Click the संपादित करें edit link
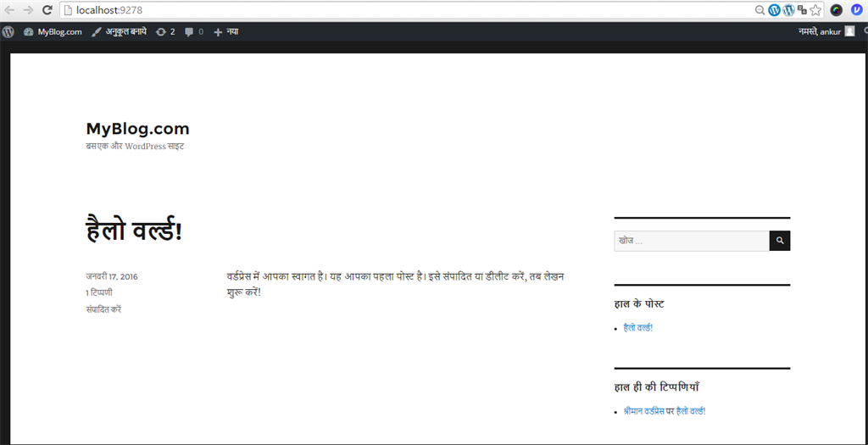This screenshot has height=445, width=868. pyautogui.click(x=103, y=309)
